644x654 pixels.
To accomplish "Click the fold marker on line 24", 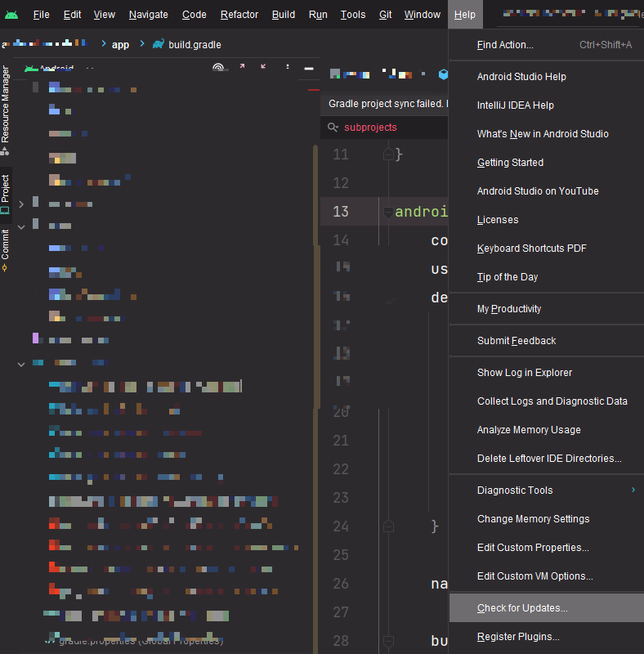I will (x=388, y=526).
